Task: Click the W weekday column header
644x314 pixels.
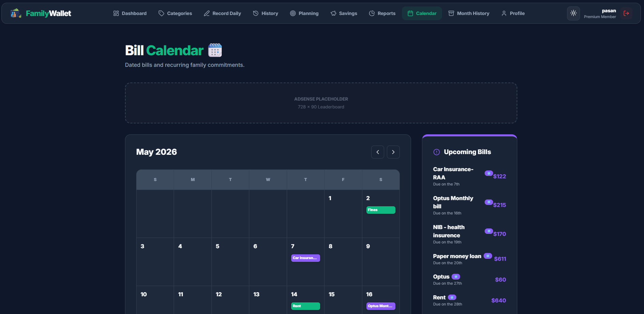Action: coord(268,180)
